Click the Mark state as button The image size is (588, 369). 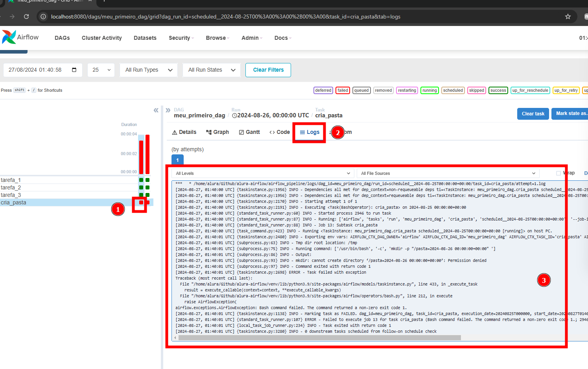pos(571,113)
